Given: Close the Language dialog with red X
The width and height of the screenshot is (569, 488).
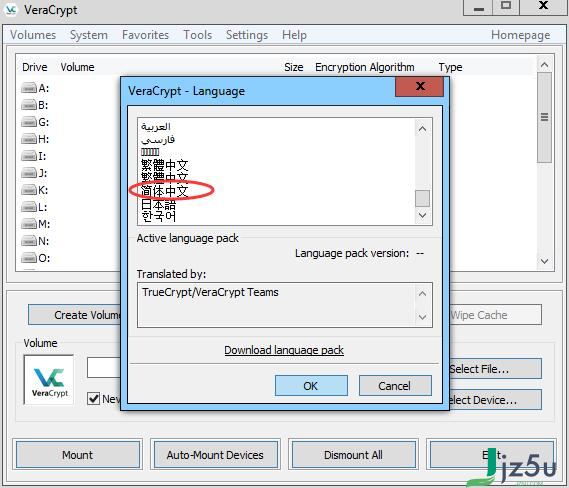Looking at the screenshot, I should [x=419, y=86].
